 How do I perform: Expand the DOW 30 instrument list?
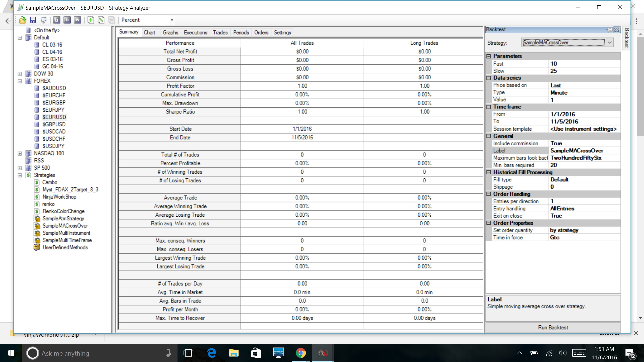(20, 74)
